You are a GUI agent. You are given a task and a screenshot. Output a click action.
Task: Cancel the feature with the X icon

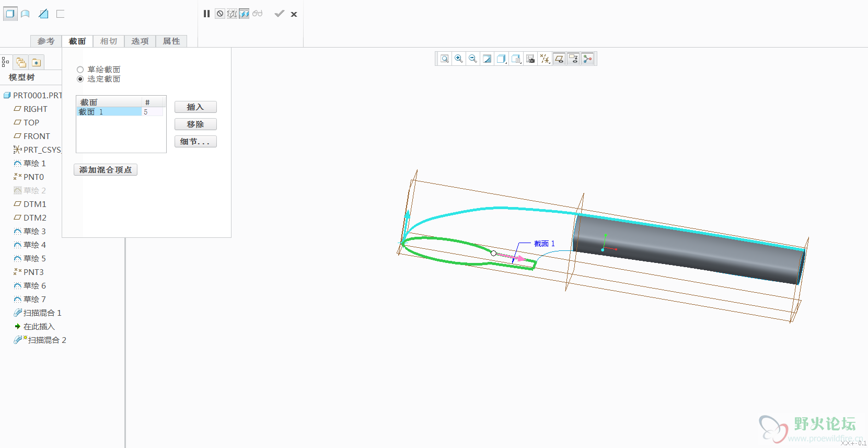coord(294,14)
